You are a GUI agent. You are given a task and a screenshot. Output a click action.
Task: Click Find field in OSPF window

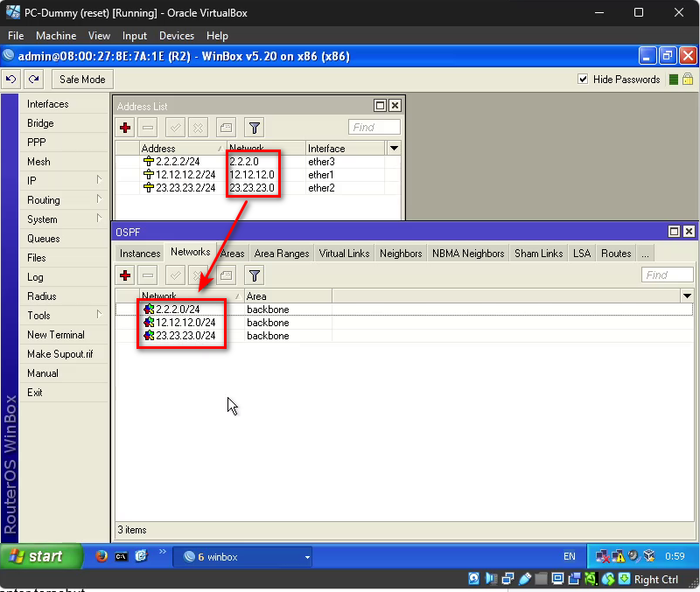tap(668, 275)
